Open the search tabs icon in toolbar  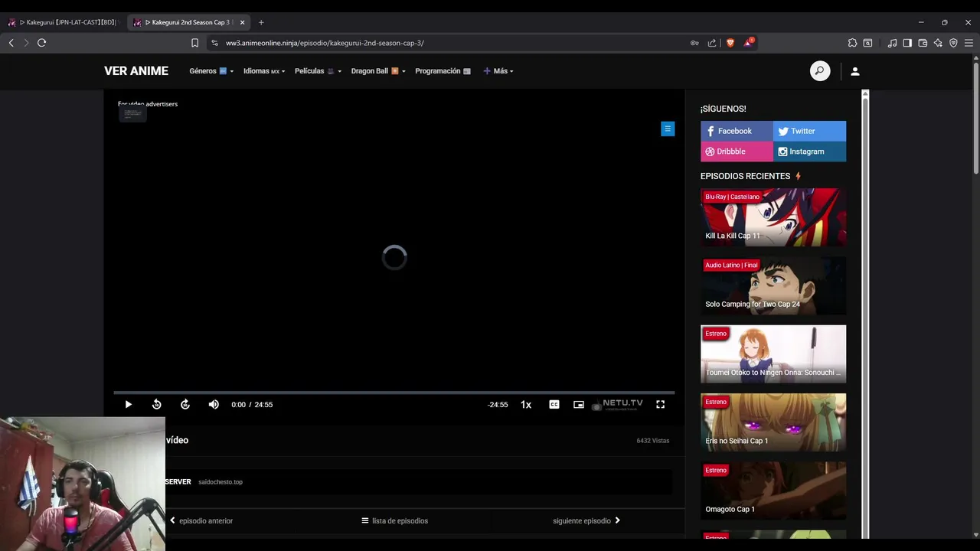click(x=867, y=43)
